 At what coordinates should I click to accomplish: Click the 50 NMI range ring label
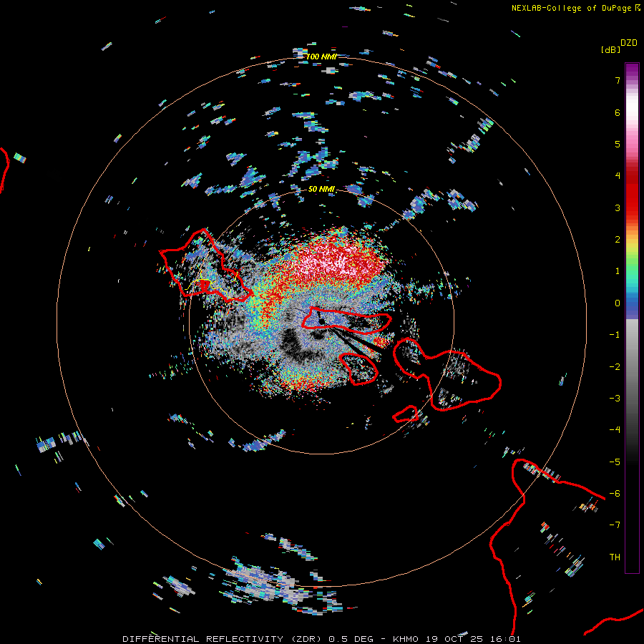click(x=321, y=189)
